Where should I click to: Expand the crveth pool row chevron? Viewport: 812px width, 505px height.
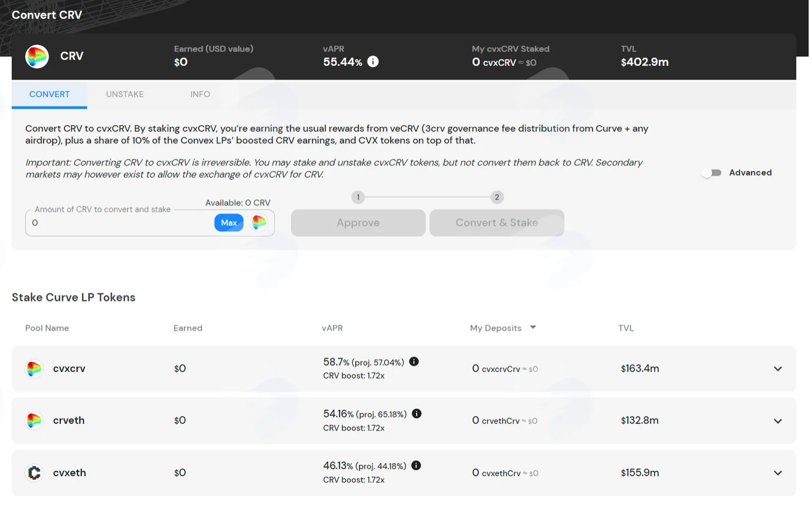pyautogui.click(x=778, y=421)
